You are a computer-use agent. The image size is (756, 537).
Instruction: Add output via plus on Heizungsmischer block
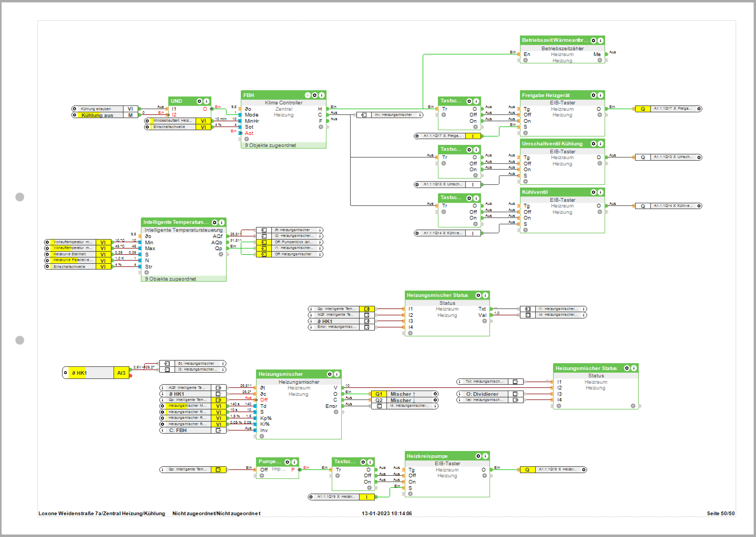pos(336,412)
